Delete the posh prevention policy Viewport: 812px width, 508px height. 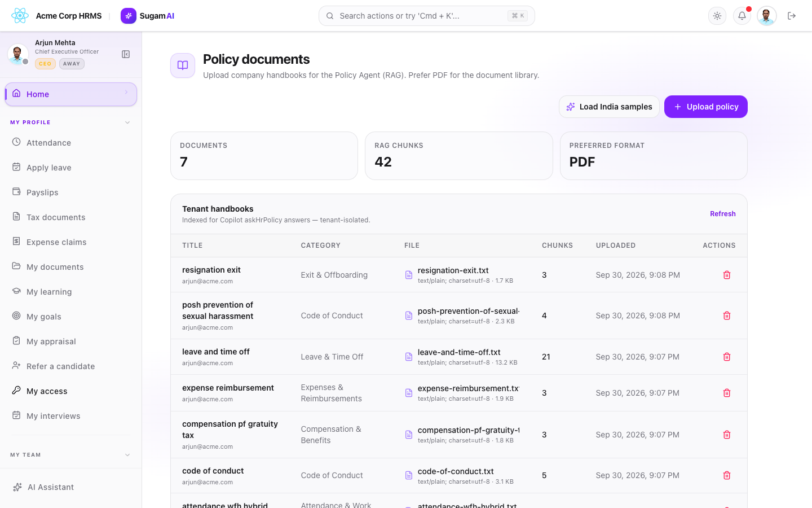pyautogui.click(x=727, y=316)
